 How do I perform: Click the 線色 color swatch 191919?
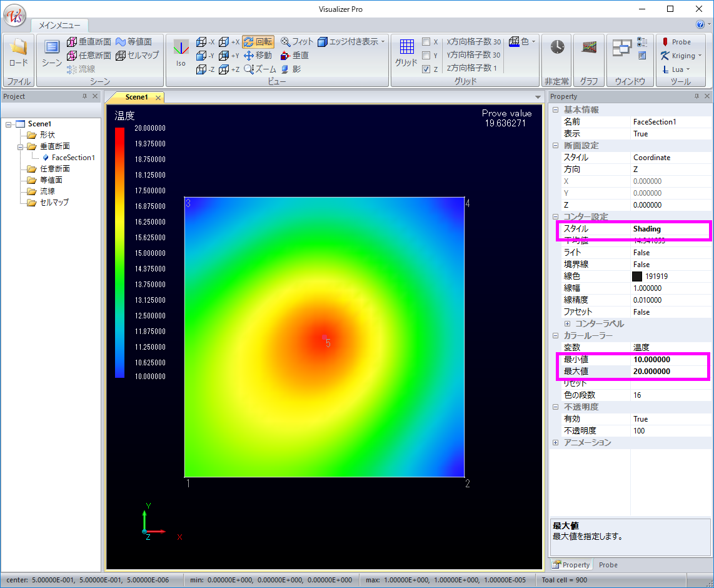click(x=637, y=276)
